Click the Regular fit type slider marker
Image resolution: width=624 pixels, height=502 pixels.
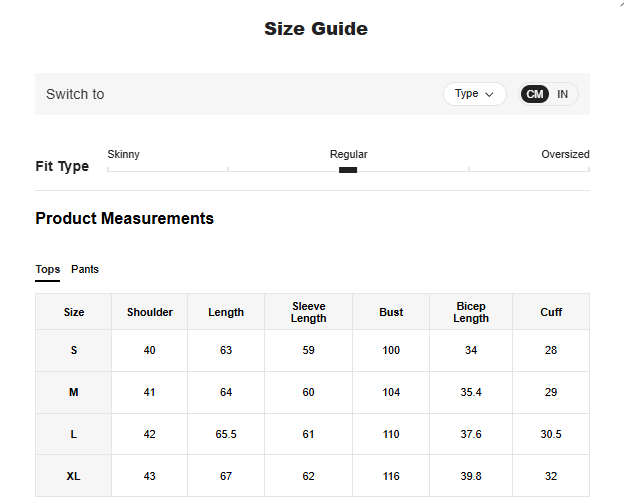click(x=348, y=170)
